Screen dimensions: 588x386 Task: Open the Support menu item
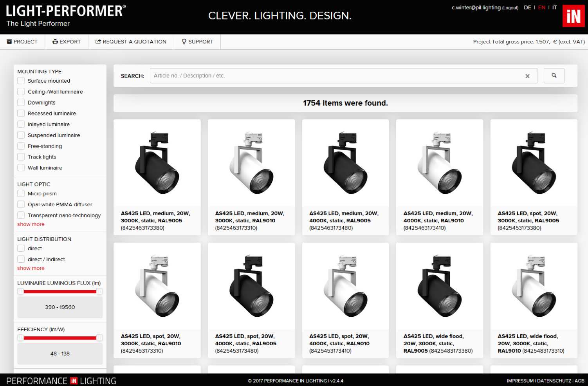tap(197, 41)
